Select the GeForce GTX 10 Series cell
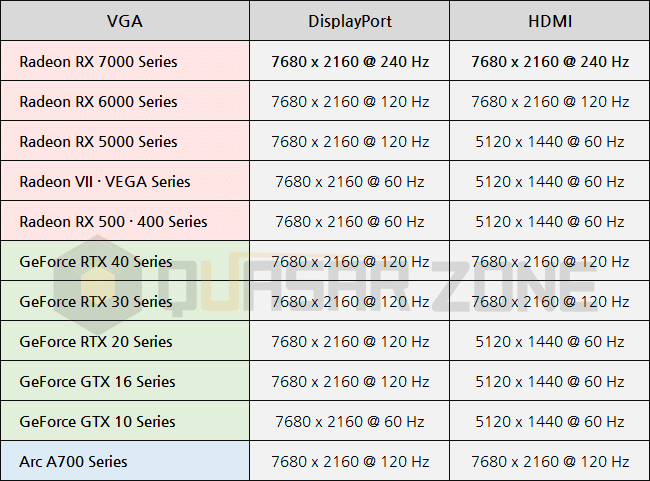 tap(125, 421)
